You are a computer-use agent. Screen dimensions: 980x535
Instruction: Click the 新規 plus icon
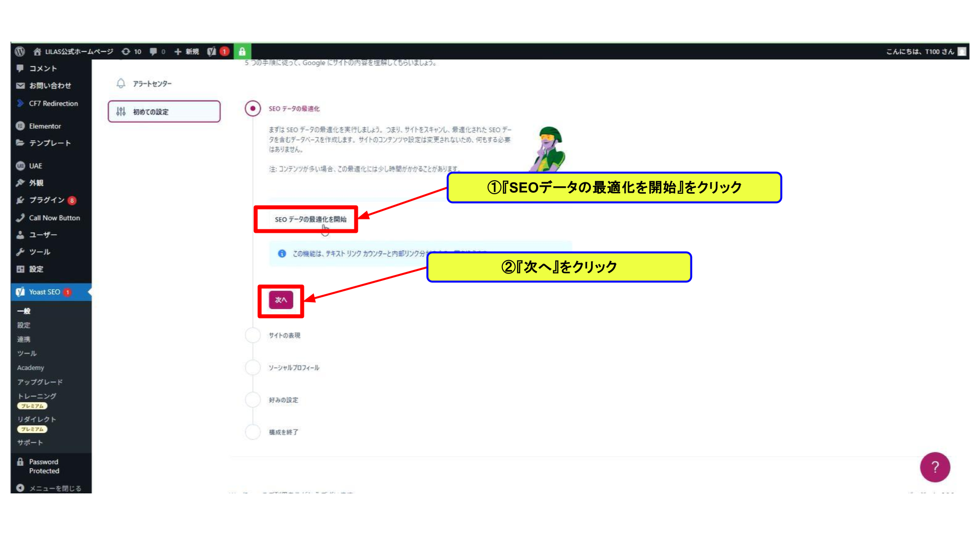point(178,52)
